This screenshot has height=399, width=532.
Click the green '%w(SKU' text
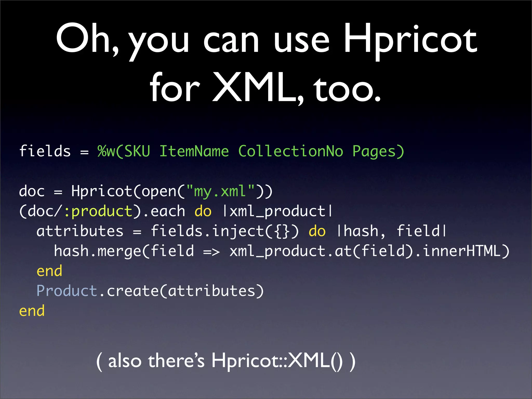coord(124,151)
